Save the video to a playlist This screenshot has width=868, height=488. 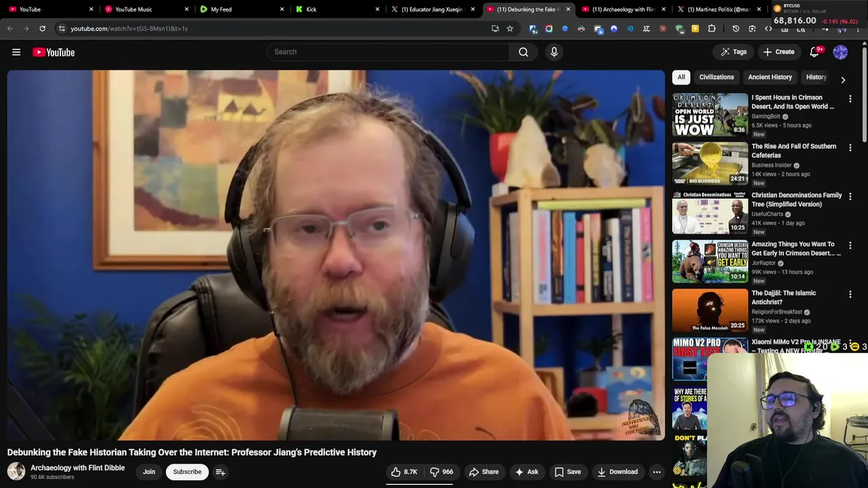[568, 472]
